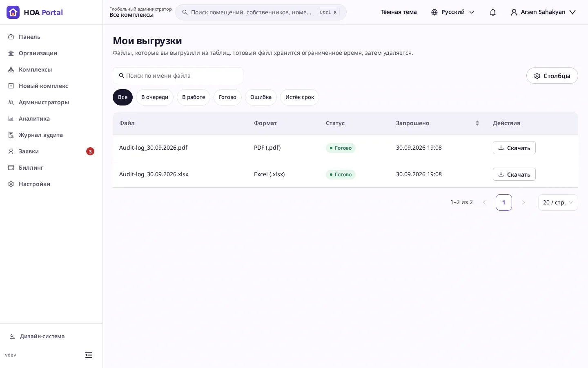
Task: Click the Excel (.xlsx) format cell
Action: click(269, 174)
